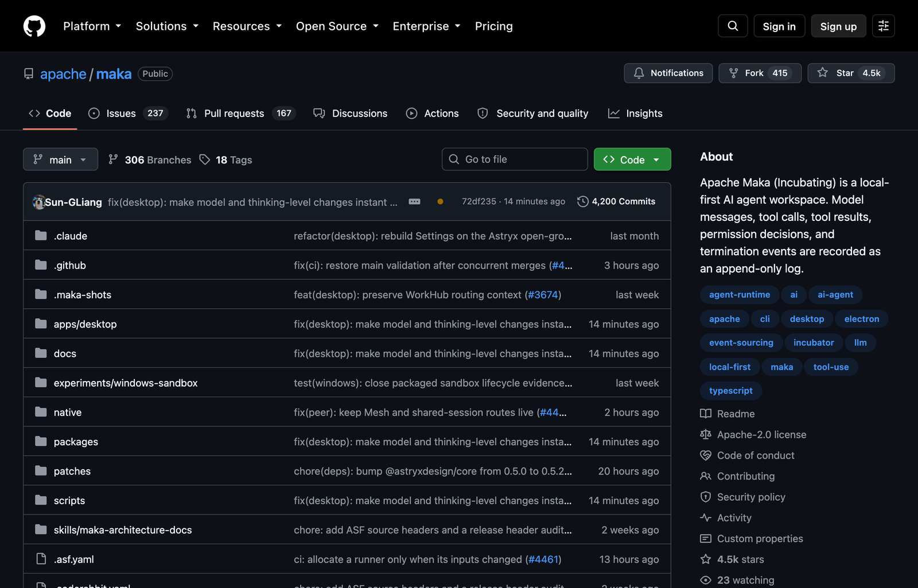The height and width of the screenshot is (588, 918).
Task: Select the event-sourcing topic tag
Action: [x=741, y=342]
